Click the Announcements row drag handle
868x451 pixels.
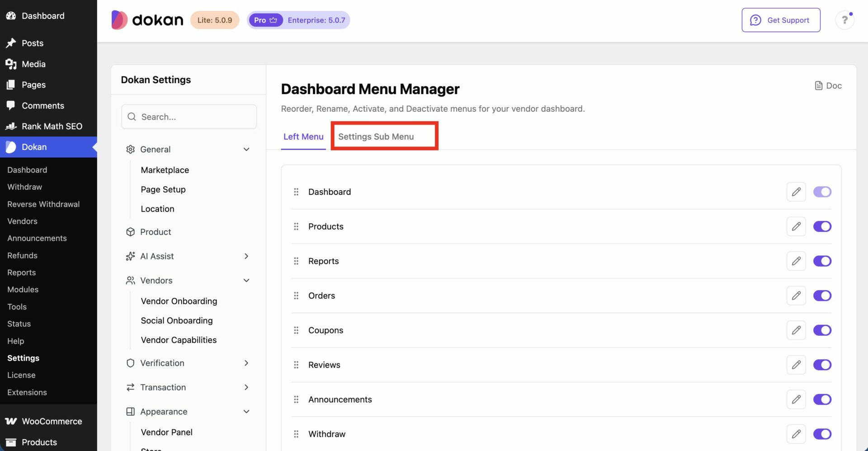[x=296, y=399]
